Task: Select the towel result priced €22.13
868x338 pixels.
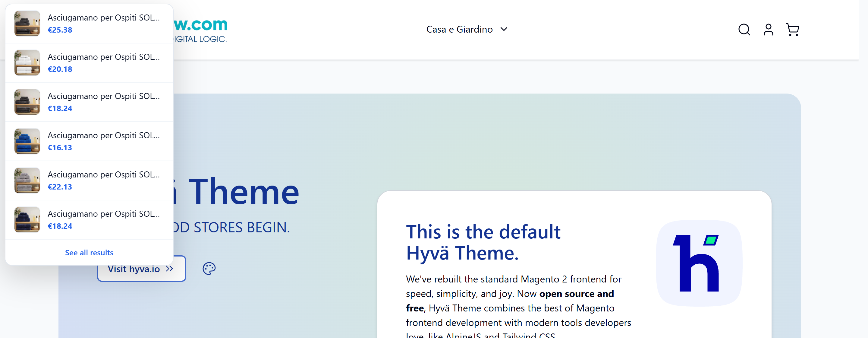Action: [x=89, y=180]
